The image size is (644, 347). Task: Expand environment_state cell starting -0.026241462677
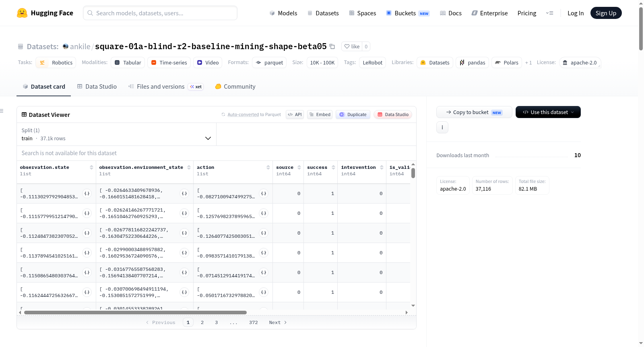[x=184, y=213]
